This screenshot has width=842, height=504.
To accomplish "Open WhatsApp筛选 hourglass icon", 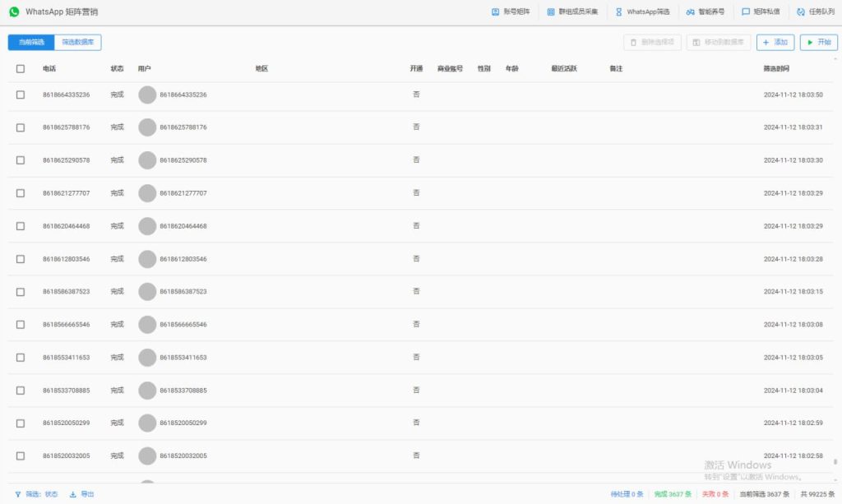I will (x=619, y=12).
